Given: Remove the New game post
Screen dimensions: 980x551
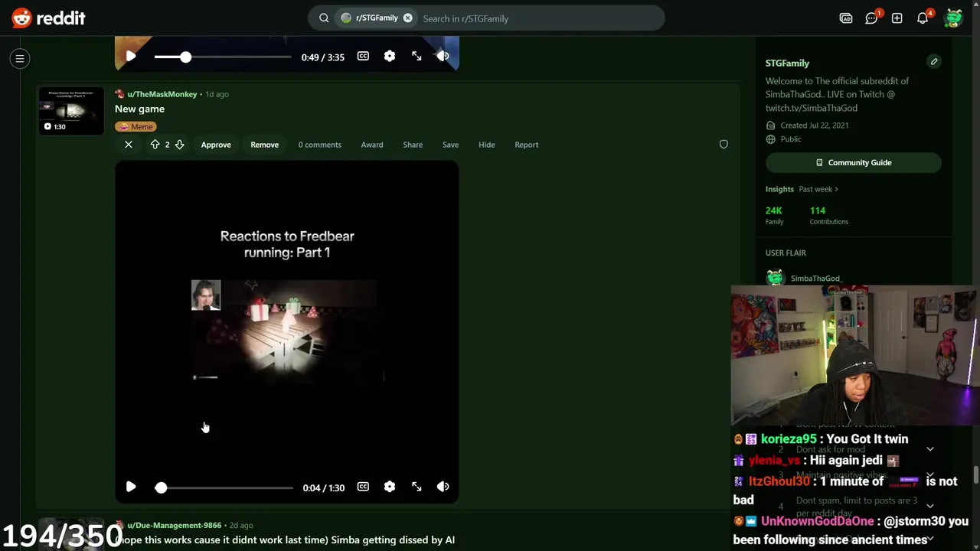Looking at the screenshot, I should 264,145.
